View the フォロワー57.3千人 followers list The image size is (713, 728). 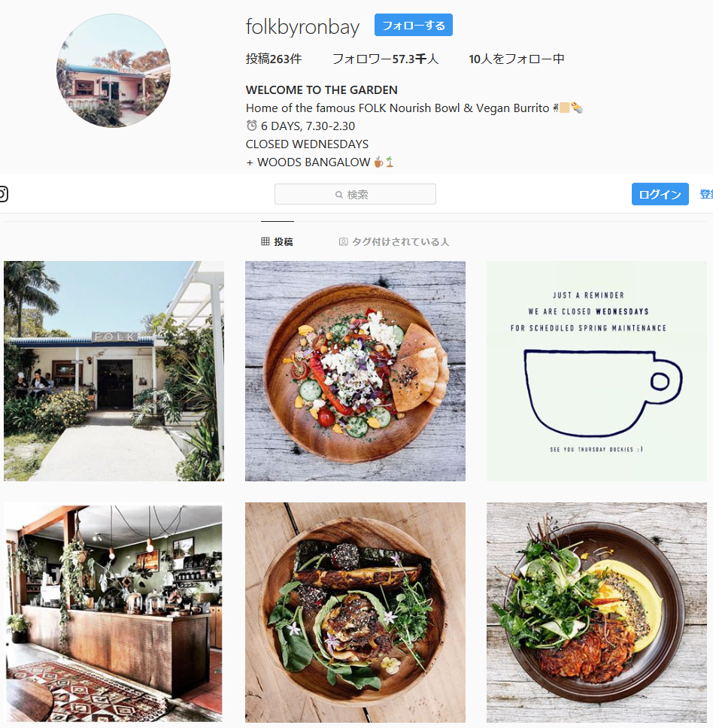[385, 59]
